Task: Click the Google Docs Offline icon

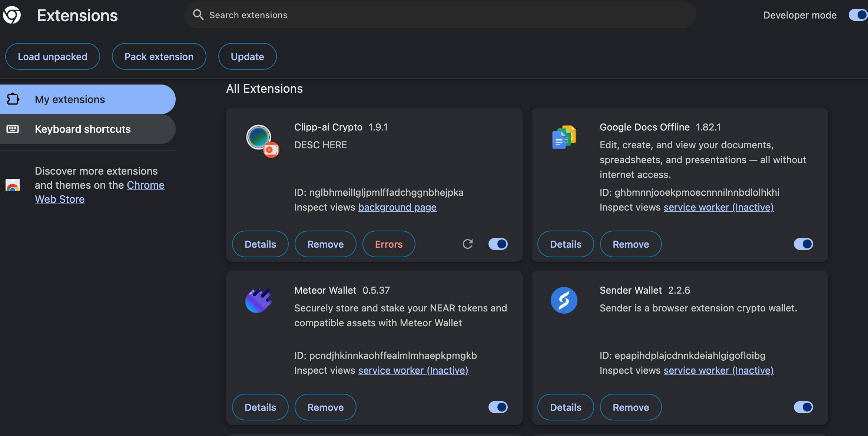Action: tap(564, 137)
